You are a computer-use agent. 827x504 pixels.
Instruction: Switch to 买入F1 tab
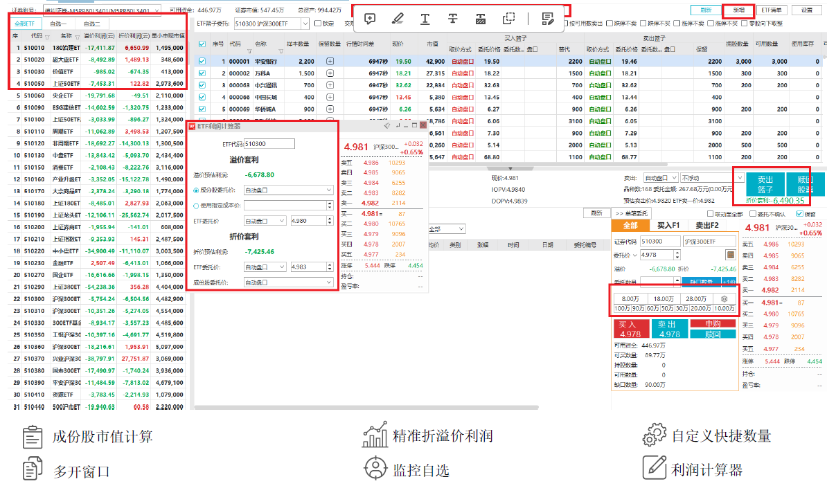coord(668,226)
